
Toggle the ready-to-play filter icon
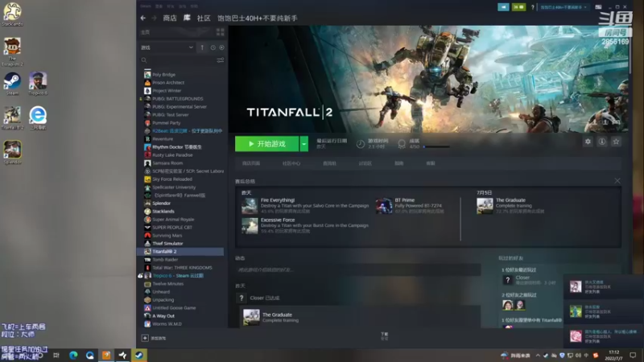click(222, 47)
